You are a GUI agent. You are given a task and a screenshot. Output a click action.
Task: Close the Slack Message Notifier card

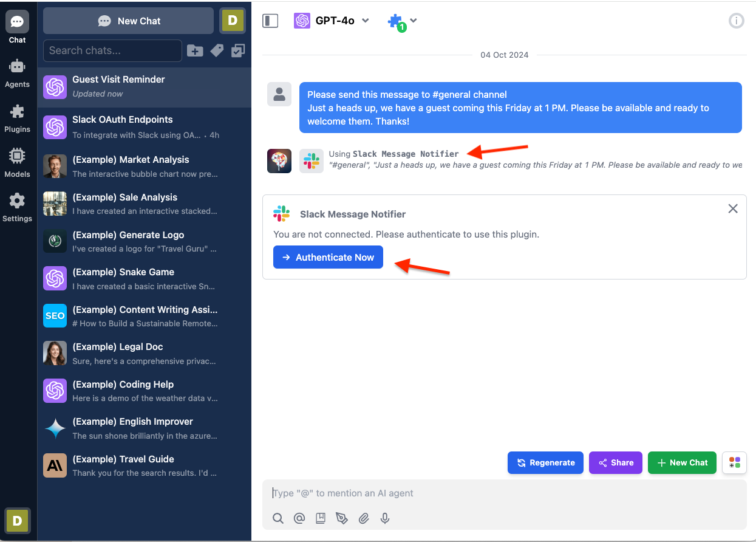tap(733, 208)
